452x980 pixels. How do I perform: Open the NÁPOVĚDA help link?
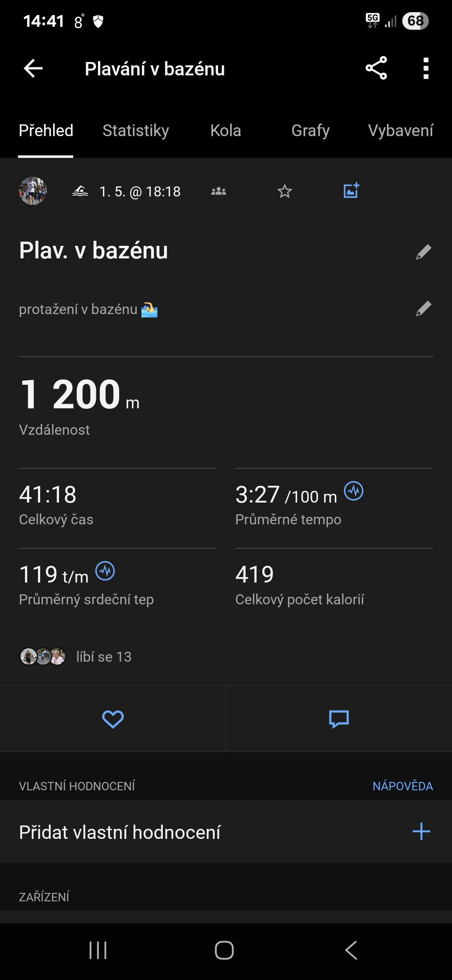tap(403, 786)
